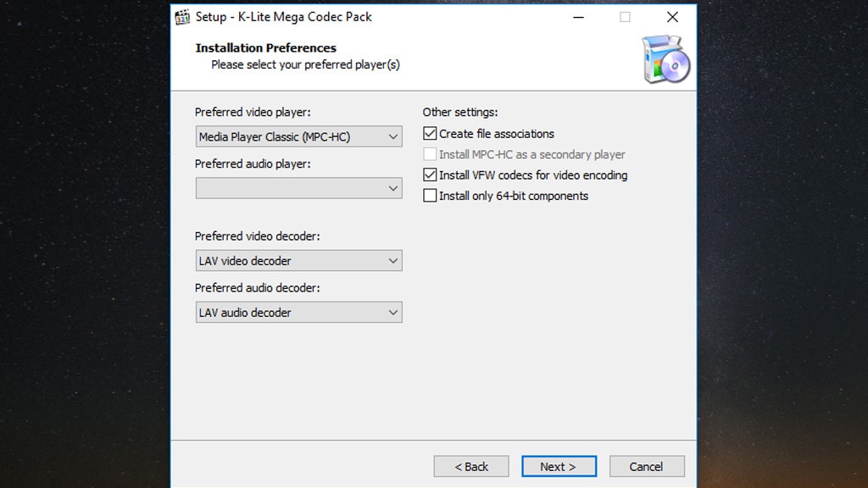Viewport: 868px width, 488px height.
Task: Proceed with the Next button
Action: click(559, 467)
